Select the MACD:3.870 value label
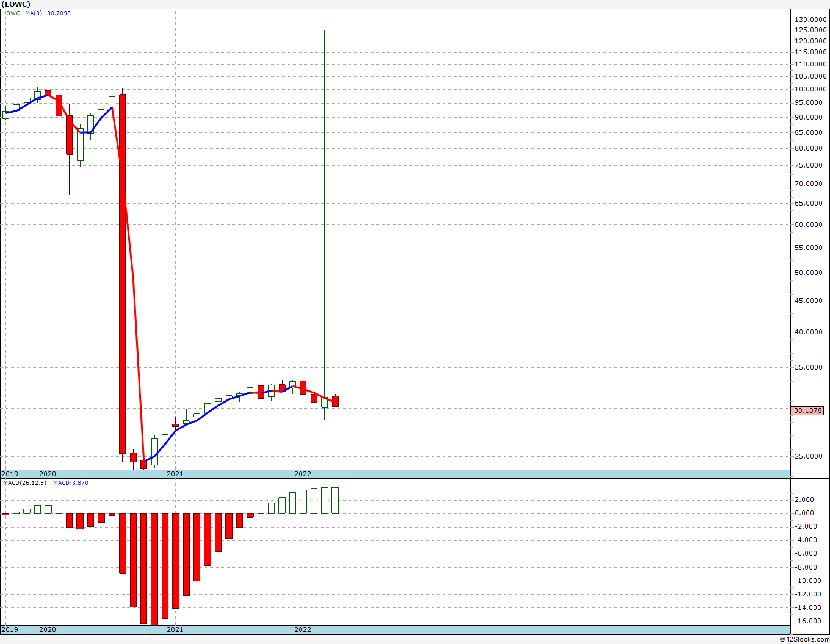830x644 pixels. click(70, 483)
